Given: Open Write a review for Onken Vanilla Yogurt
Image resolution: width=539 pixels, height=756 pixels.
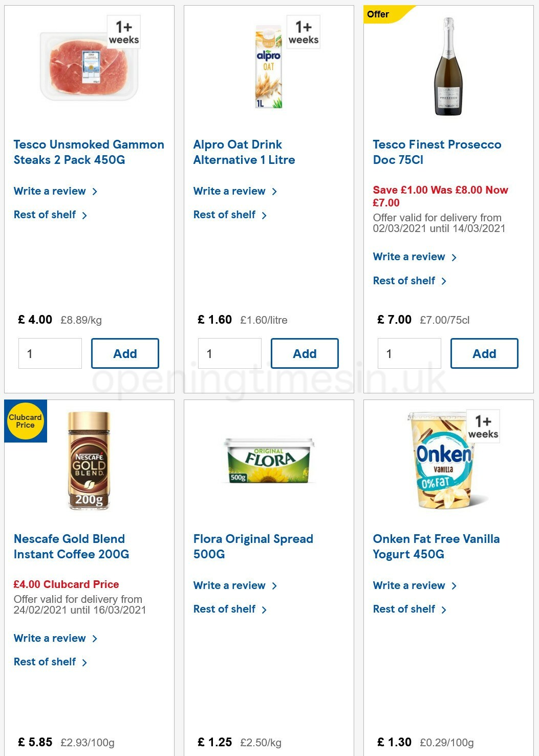Looking at the screenshot, I should (409, 585).
